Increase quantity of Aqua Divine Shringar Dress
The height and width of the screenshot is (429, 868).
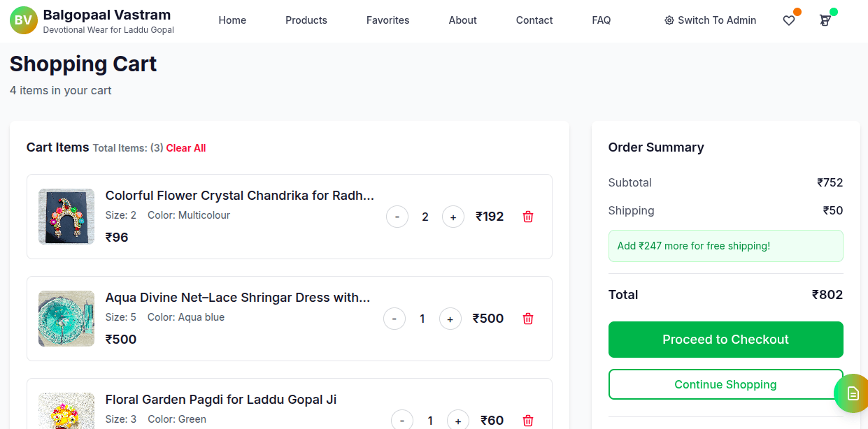click(450, 319)
